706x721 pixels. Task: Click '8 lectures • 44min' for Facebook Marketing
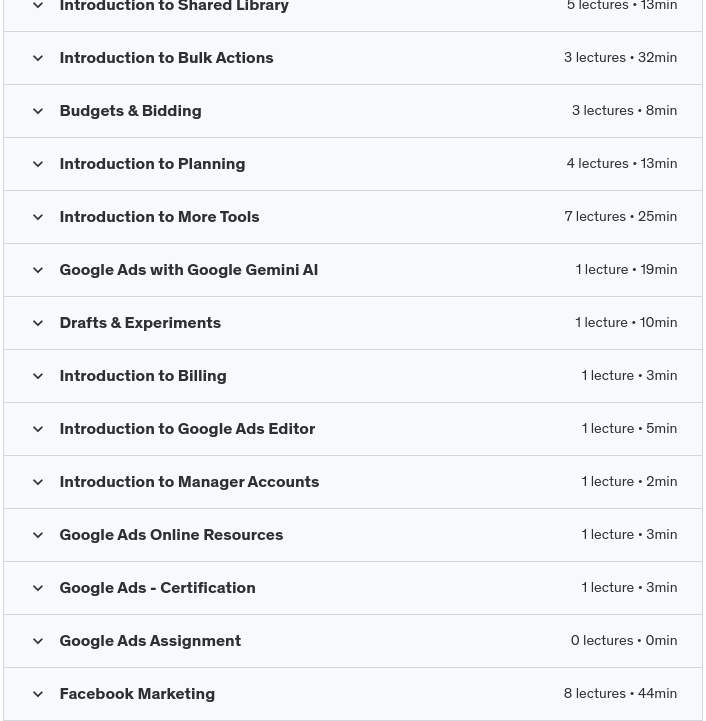click(x=620, y=694)
